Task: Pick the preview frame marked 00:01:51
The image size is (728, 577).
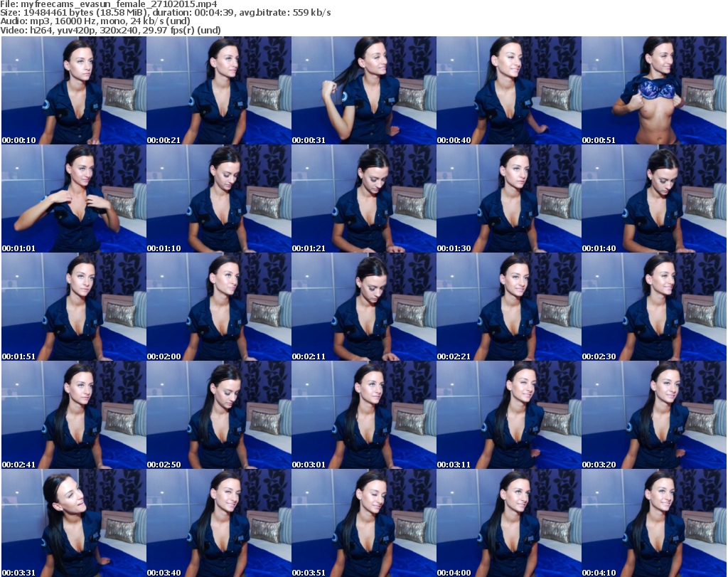Action: point(74,307)
